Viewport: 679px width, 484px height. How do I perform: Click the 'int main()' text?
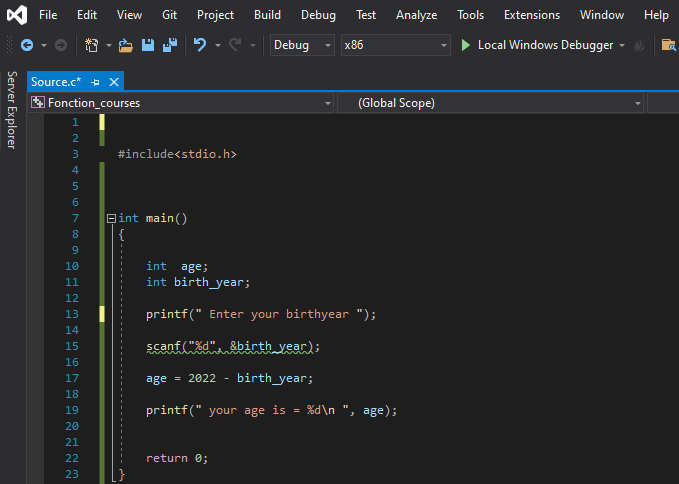pyautogui.click(x=152, y=218)
